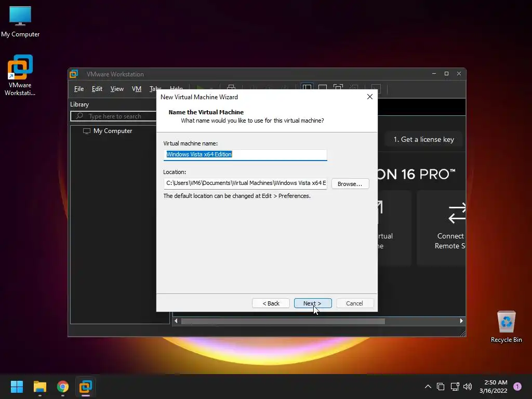
Task: Open the File menu in VMware Workstation
Action: point(79,89)
